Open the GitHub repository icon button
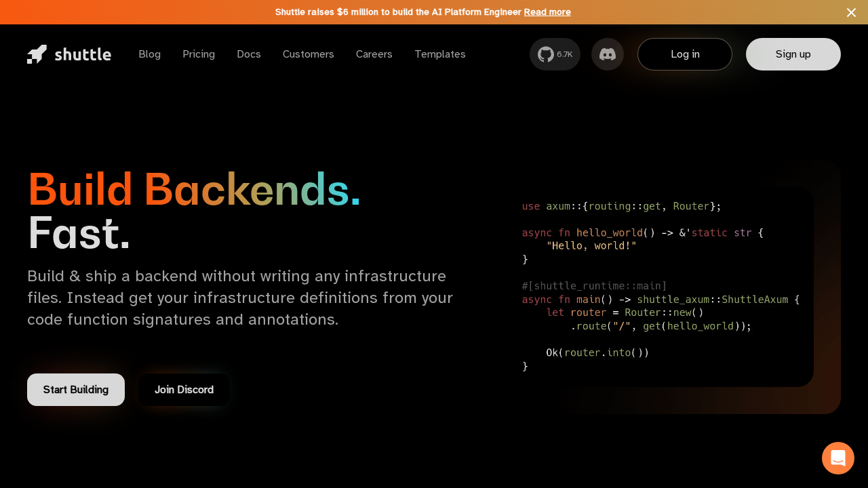This screenshot has height=488, width=868. click(545, 54)
